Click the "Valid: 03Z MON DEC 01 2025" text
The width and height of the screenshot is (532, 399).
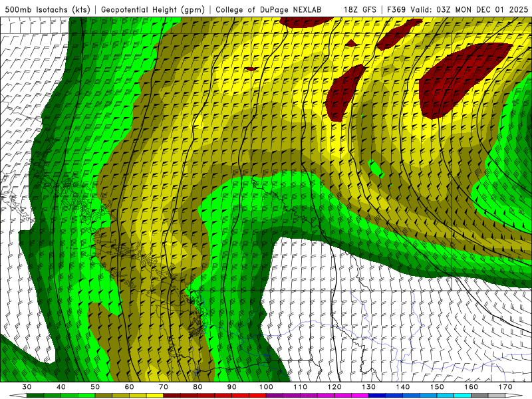(x=469, y=10)
